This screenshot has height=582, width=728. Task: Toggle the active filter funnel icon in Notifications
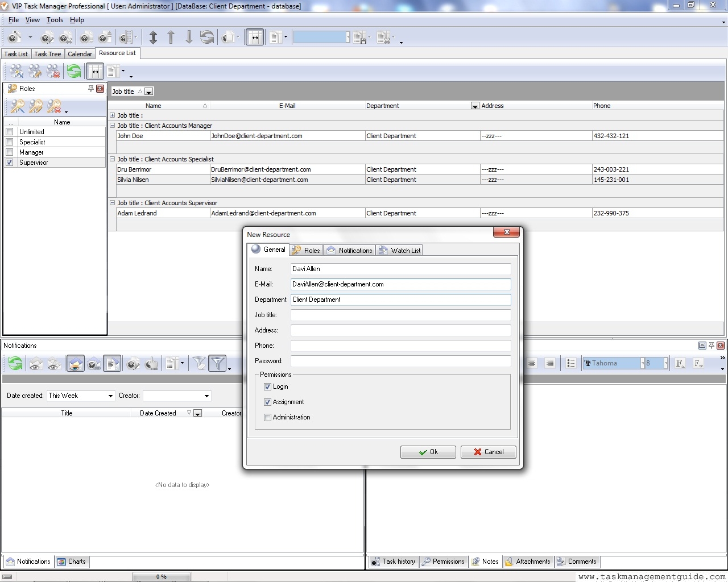pos(218,363)
